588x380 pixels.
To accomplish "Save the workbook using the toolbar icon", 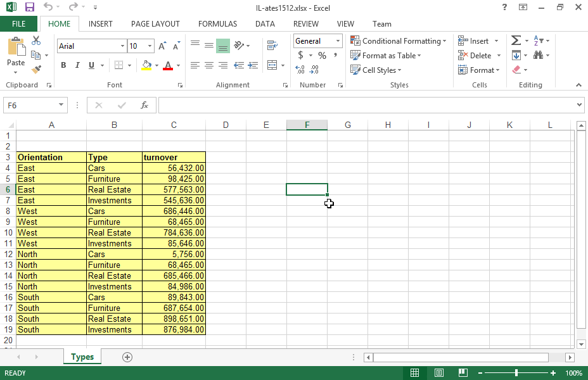I will (x=30, y=7).
